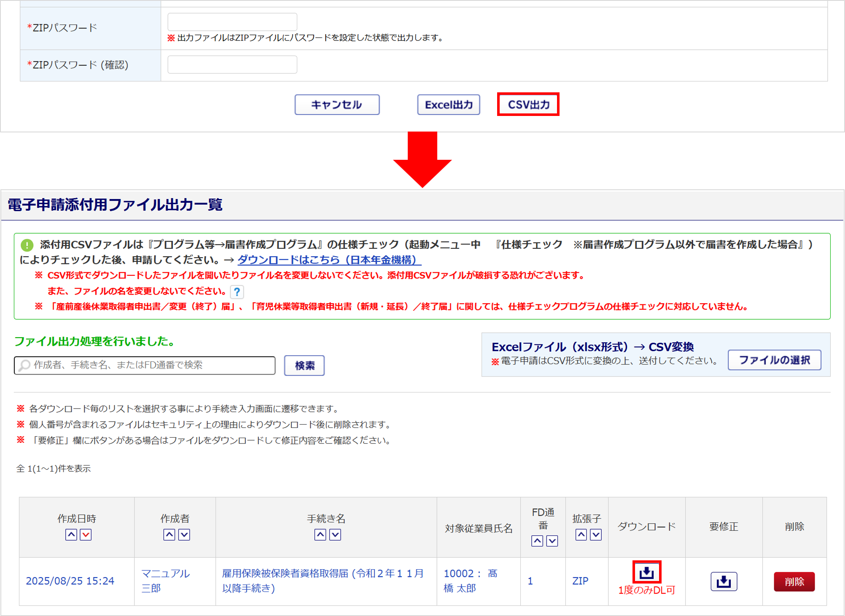Sort 作成者 descending with down arrow
The width and height of the screenshot is (845, 616).
pyautogui.click(x=184, y=535)
